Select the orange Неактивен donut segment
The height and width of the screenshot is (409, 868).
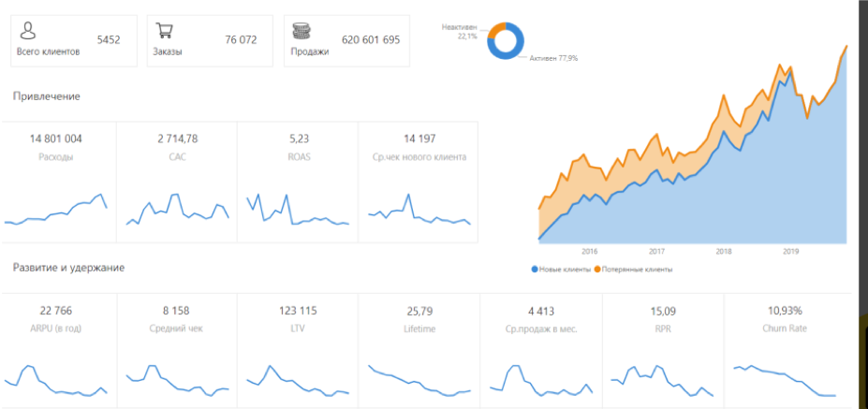(x=492, y=31)
